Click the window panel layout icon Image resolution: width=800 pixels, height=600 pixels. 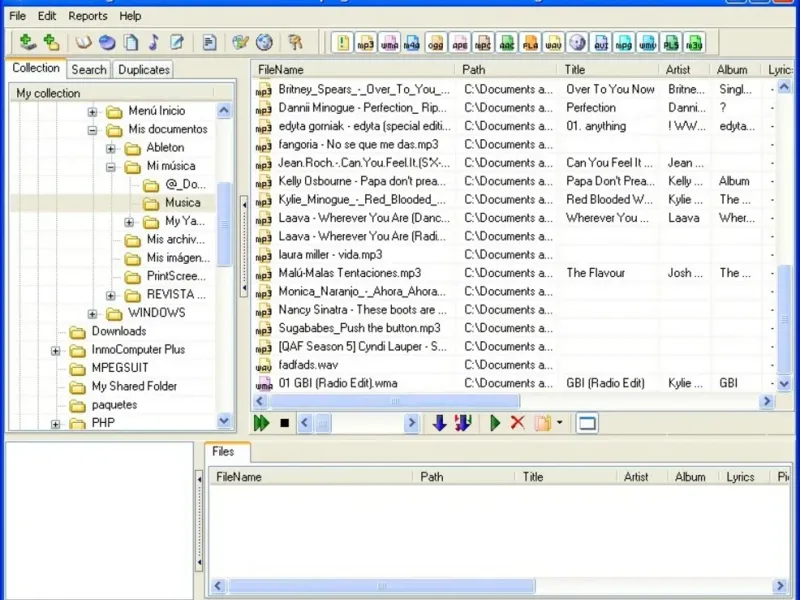pos(587,423)
